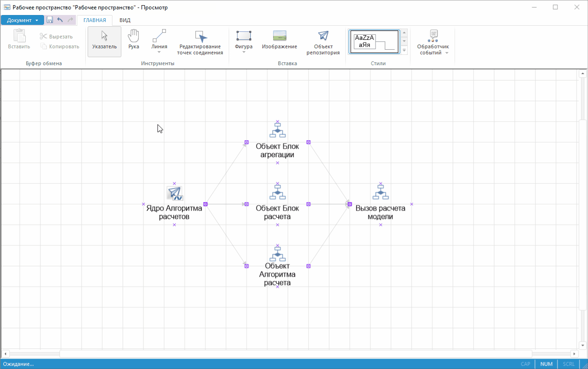Image resolution: width=588 pixels, height=369 pixels.
Task: Click the undo arrow in quick toolbar
Action: tap(60, 20)
